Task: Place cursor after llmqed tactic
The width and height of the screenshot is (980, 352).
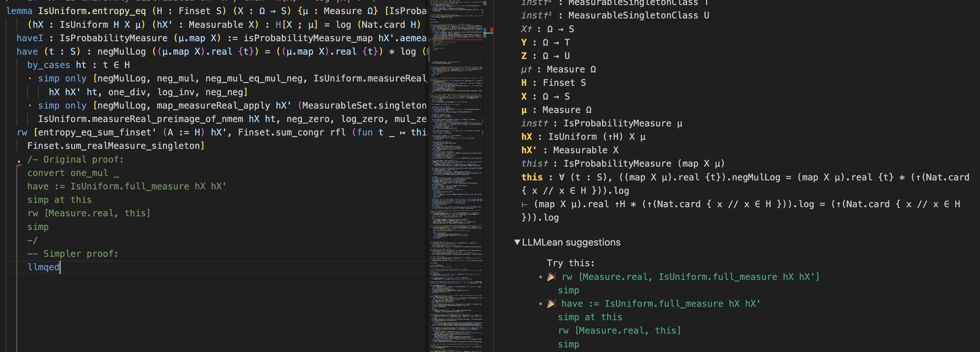Action: [60, 267]
